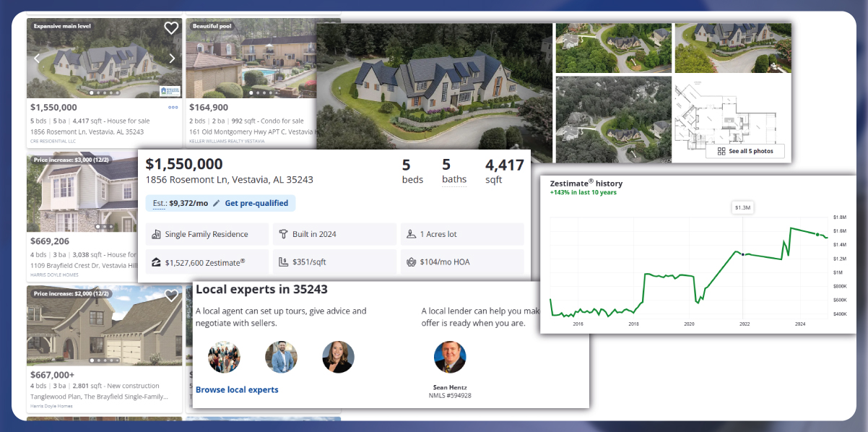This screenshot has height=432, width=868.
Task: Click the hammer icon beside Built in 2024
Action: coord(283,234)
